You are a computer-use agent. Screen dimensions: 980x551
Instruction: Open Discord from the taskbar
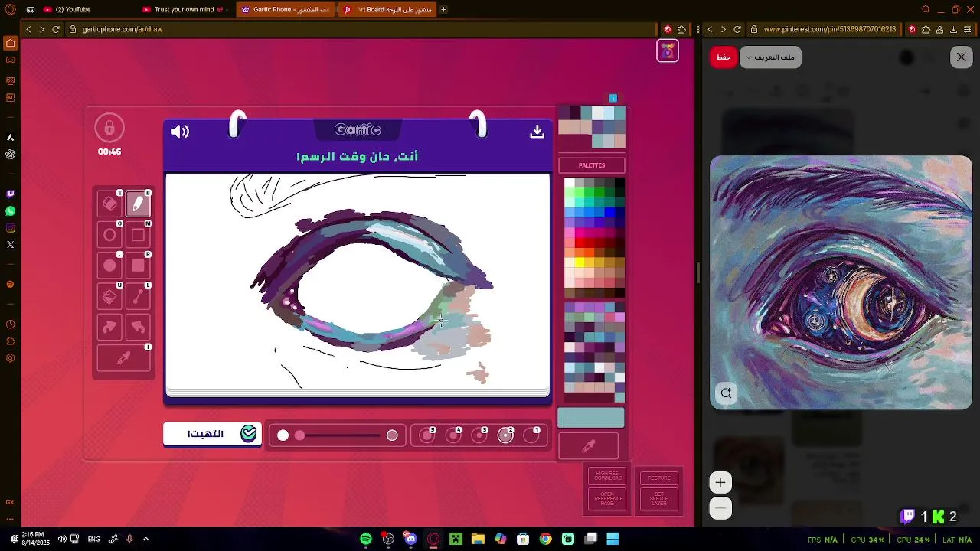coord(410,540)
